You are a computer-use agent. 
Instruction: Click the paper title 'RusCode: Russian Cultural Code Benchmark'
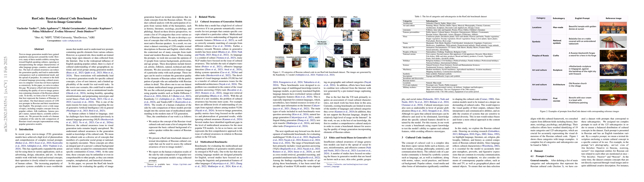click(x=64, y=20)
